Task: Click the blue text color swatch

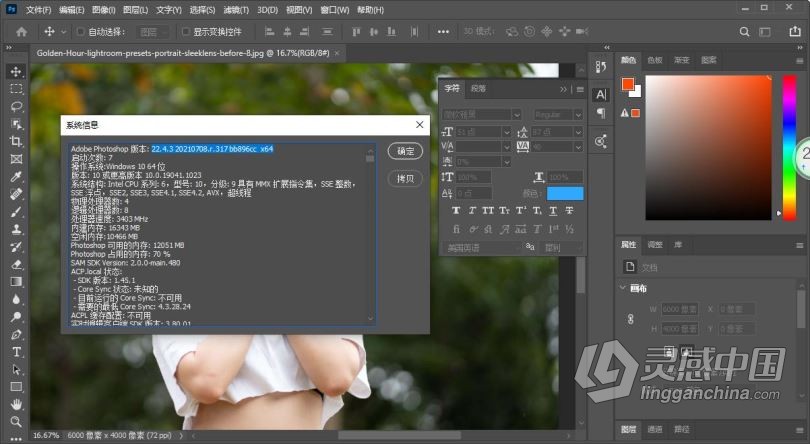Action: pos(565,193)
